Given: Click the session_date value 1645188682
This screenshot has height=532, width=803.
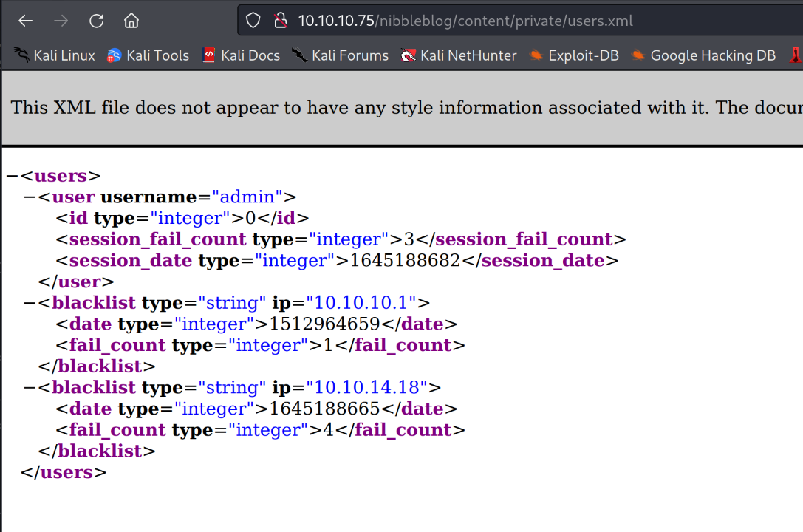Looking at the screenshot, I should coord(405,261).
